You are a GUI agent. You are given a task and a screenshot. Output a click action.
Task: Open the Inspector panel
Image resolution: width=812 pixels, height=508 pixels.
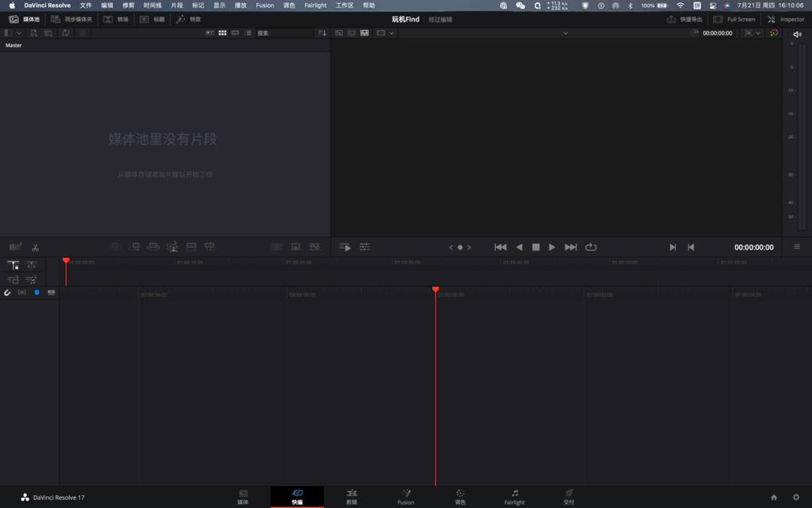(786, 19)
